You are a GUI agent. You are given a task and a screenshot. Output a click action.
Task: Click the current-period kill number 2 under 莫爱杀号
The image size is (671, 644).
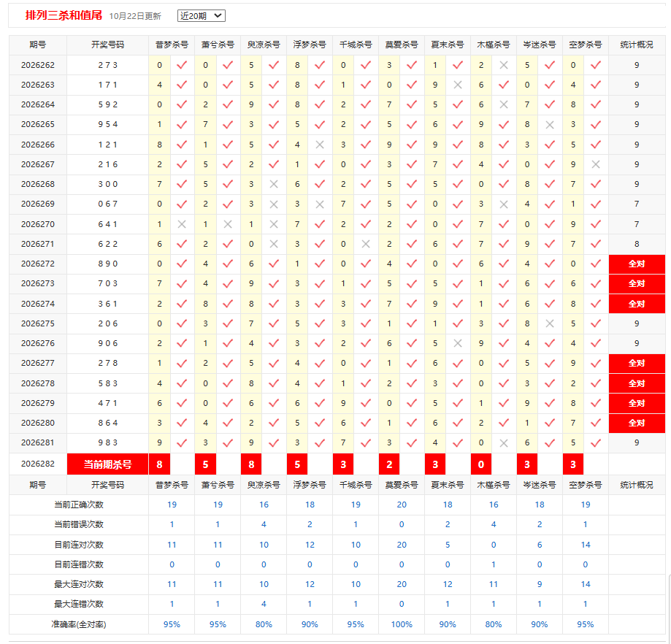389,464
